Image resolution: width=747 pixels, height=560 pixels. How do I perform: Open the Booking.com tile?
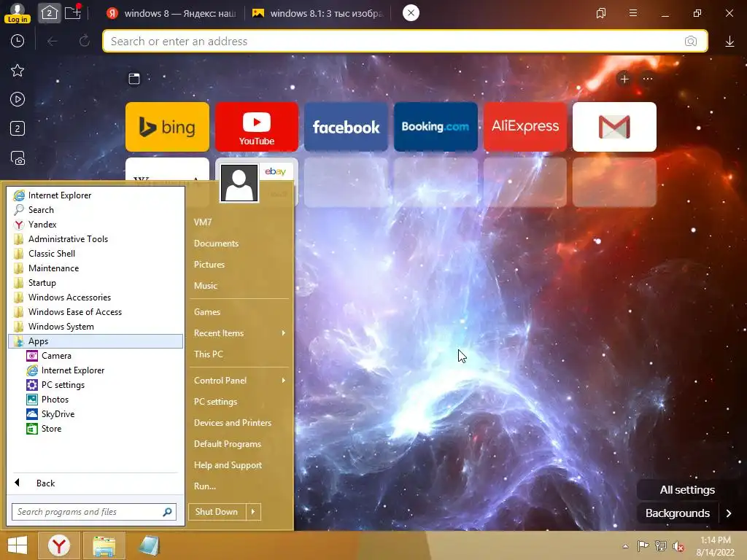(x=436, y=127)
